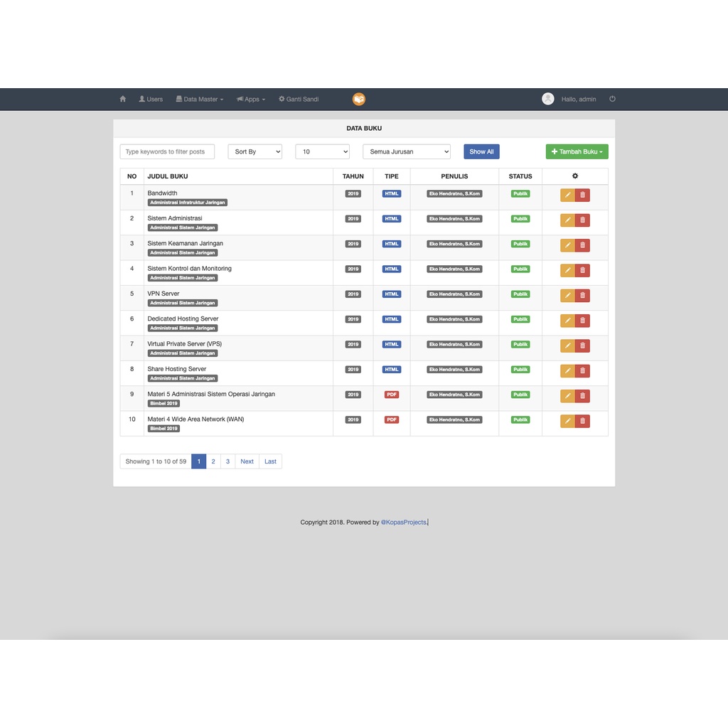
Task: Edit Materi 5 Administrasi Sistem Operasi book
Action: (567, 395)
